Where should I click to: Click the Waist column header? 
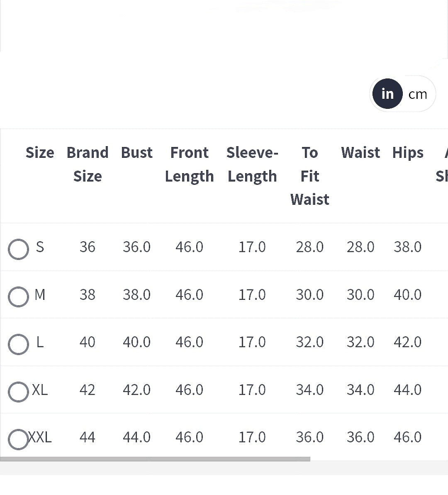360,152
